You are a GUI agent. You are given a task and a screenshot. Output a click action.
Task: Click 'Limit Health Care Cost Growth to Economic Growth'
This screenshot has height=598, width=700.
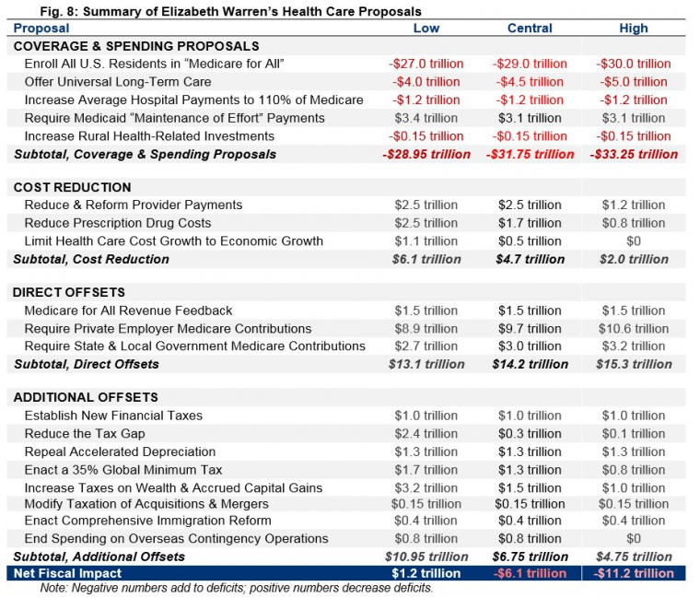click(174, 240)
